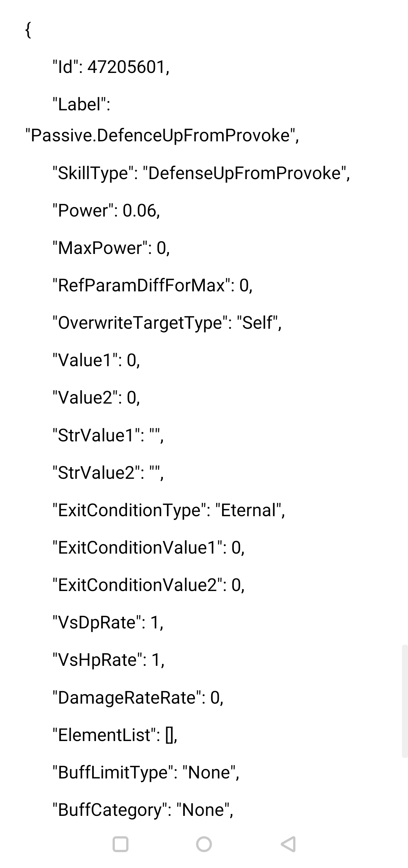Click the ExitConditionValue2 line
This screenshot has height=868, width=408.
point(148,585)
